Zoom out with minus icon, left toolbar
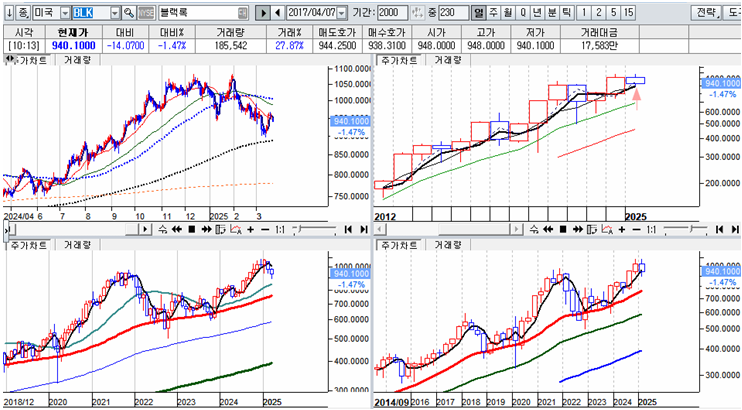This screenshot has width=742, height=410. pyautogui.click(x=265, y=230)
